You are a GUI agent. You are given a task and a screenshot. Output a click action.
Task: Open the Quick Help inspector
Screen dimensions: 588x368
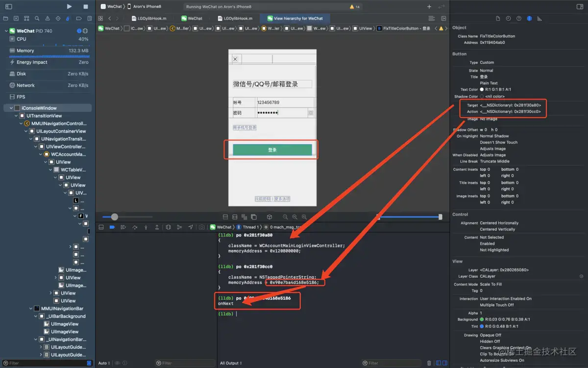click(x=518, y=18)
